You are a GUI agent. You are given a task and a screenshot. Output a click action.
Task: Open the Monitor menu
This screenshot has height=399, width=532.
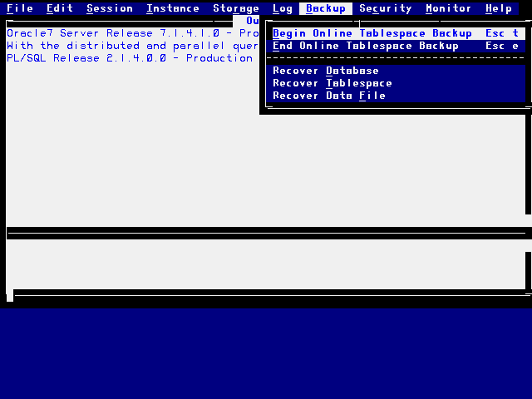pyautogui.click(x=449, y=8)
